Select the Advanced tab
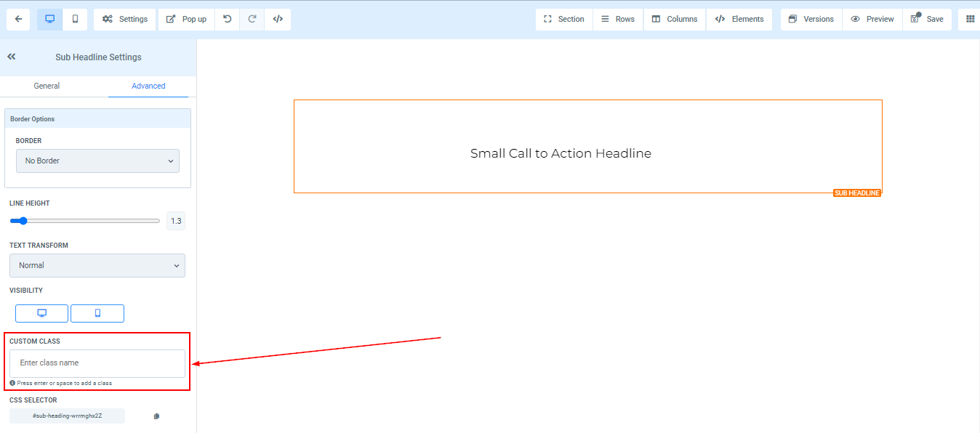 (148, 86)
